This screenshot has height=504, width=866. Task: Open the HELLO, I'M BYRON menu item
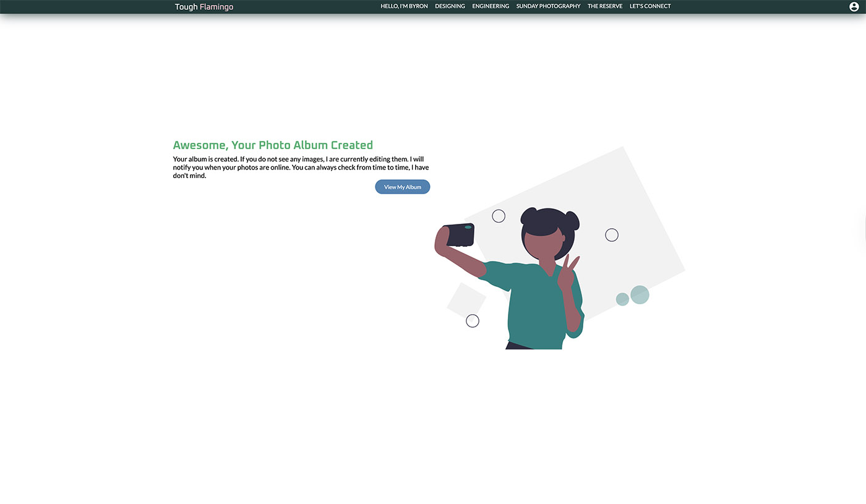pos(404,6)
